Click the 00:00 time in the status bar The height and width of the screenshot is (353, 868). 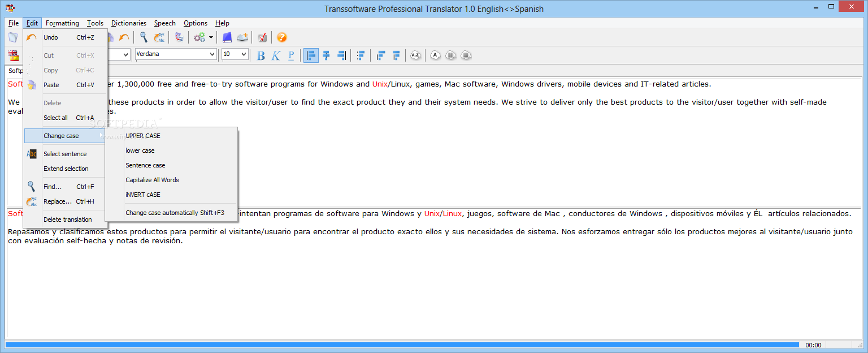click(x=813, y=345)
